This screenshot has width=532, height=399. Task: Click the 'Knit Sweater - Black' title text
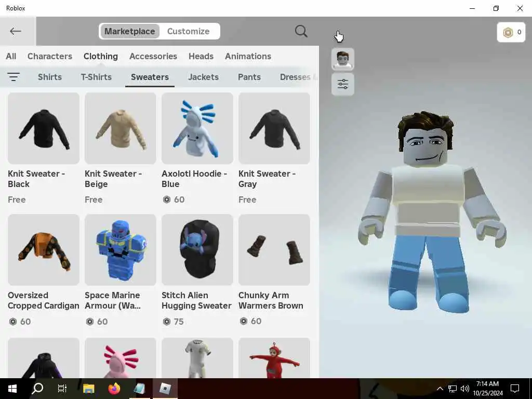[36, 179]
